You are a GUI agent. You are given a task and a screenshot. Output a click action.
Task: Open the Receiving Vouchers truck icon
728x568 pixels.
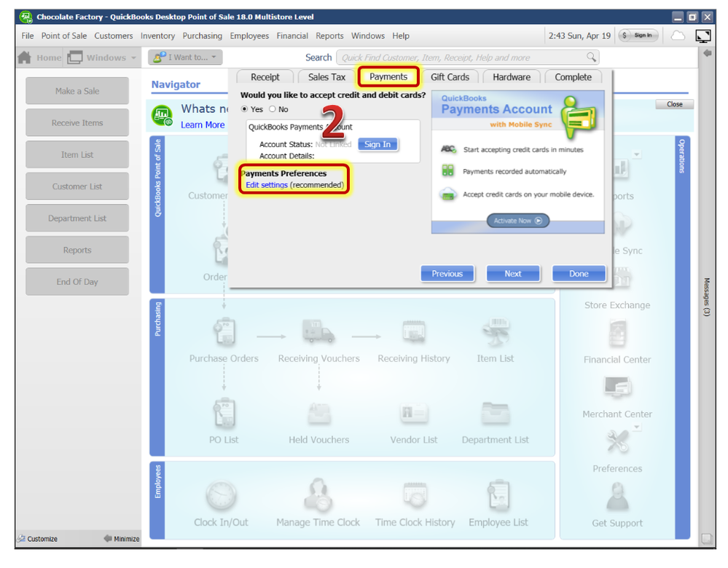[x=318, y=331]
